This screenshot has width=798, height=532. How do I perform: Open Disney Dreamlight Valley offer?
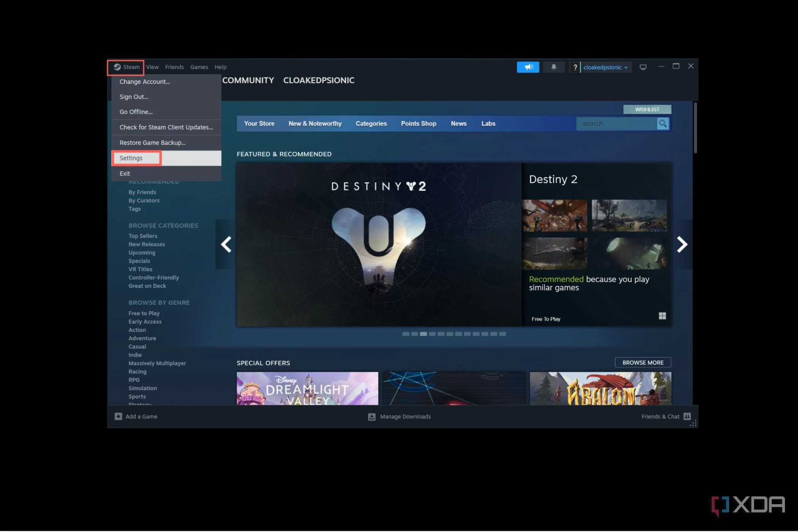307,388
